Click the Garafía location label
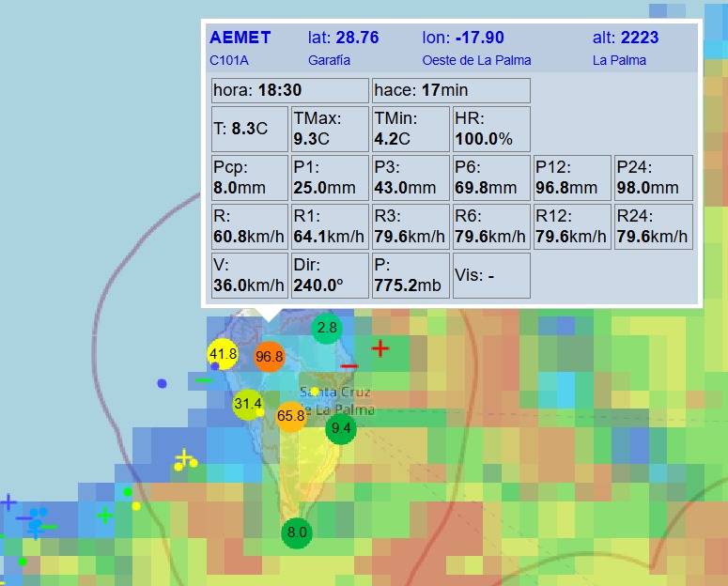The height and width of the screenshot is (586, 728). click(329, 60)
